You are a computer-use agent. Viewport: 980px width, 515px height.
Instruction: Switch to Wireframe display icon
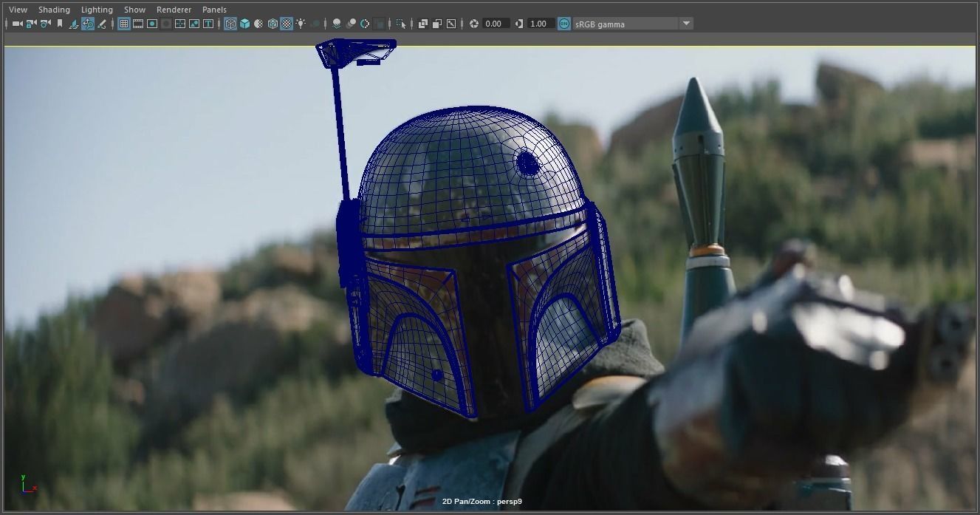(x=230, y=24)
